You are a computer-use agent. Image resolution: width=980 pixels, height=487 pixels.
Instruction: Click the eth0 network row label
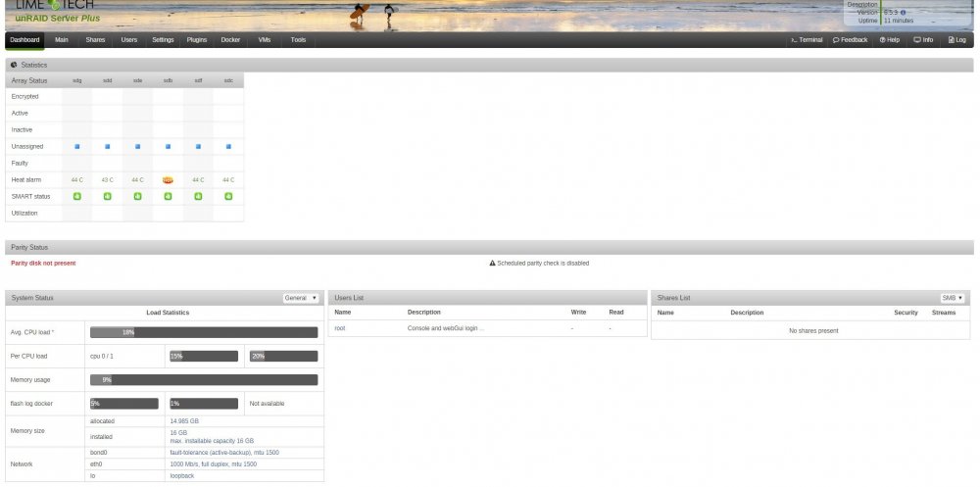click(96, 464)
